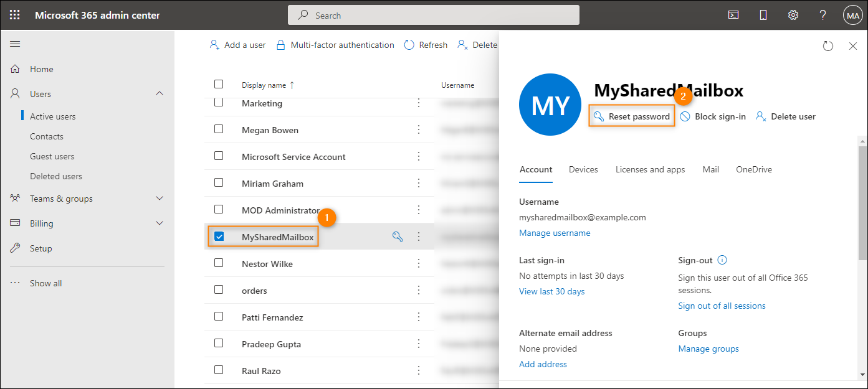This screenshot has width=868, height=389.
Task: Click Manage username link
Action: click(555, 233)
